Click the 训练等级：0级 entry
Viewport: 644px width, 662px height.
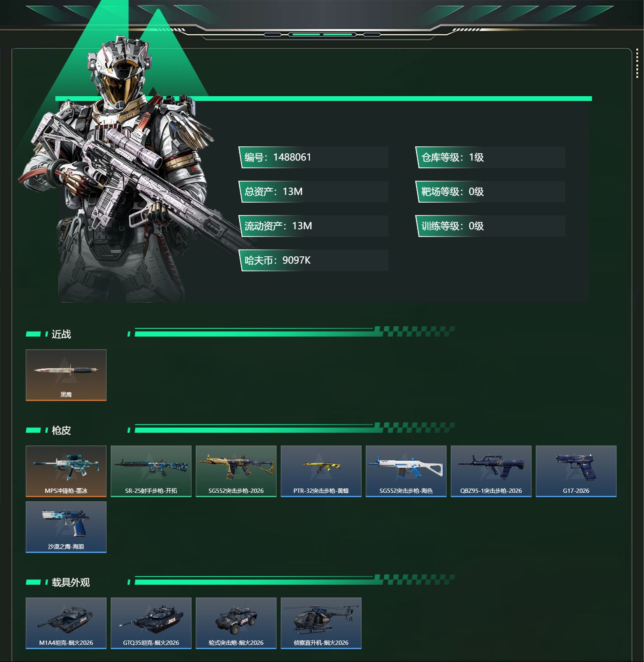tap(490, 226)
